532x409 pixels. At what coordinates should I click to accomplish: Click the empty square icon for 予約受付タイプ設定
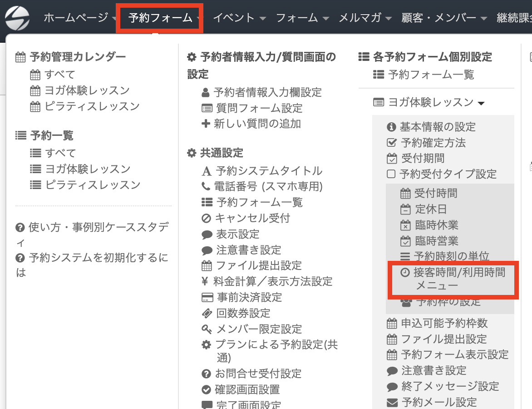pos(391,174)
